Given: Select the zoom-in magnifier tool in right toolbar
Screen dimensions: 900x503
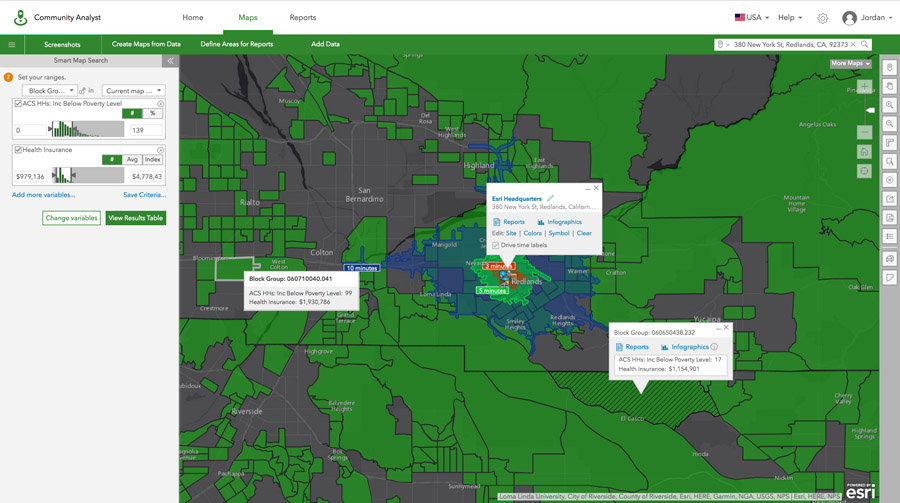Looking at the screenshot, I should 889,105.
